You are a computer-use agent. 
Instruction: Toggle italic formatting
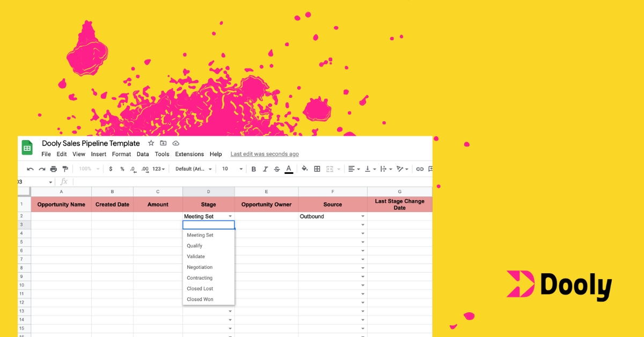[x=265, y=169]
